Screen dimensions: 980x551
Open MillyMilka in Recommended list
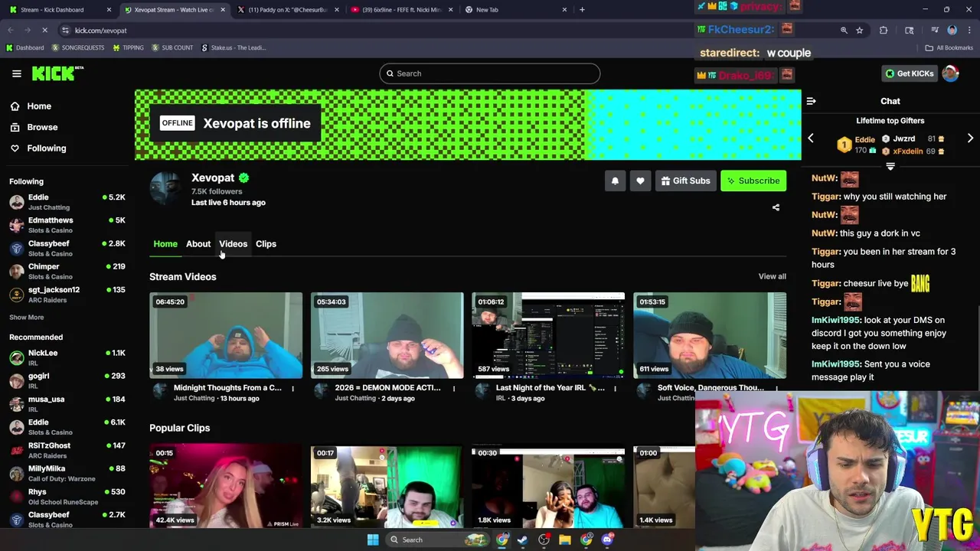(67, 473)
